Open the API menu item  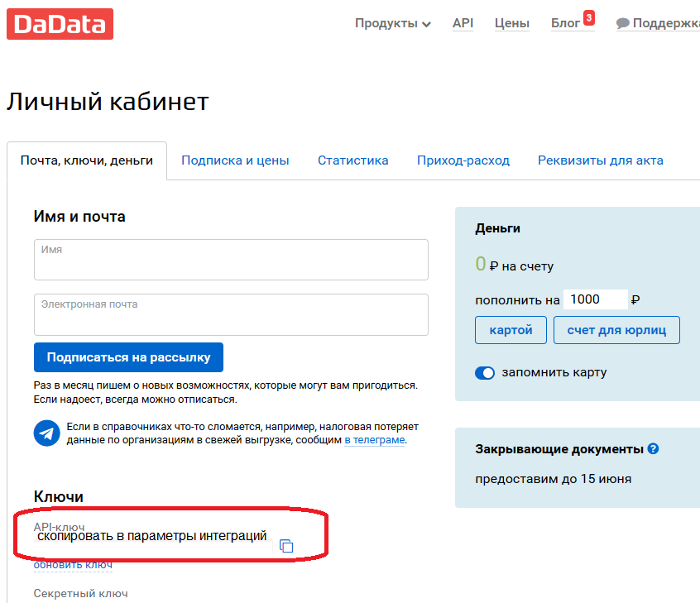[463, 23]
